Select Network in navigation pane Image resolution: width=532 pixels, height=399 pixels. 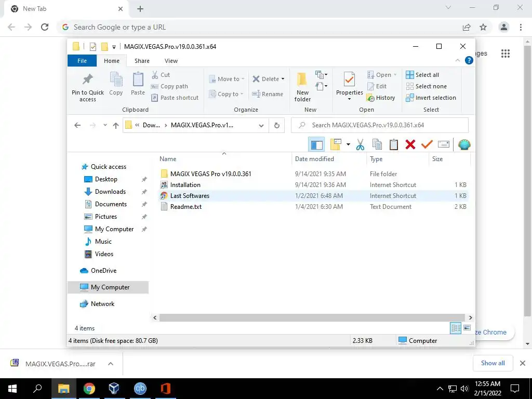(x=102, y=303)
